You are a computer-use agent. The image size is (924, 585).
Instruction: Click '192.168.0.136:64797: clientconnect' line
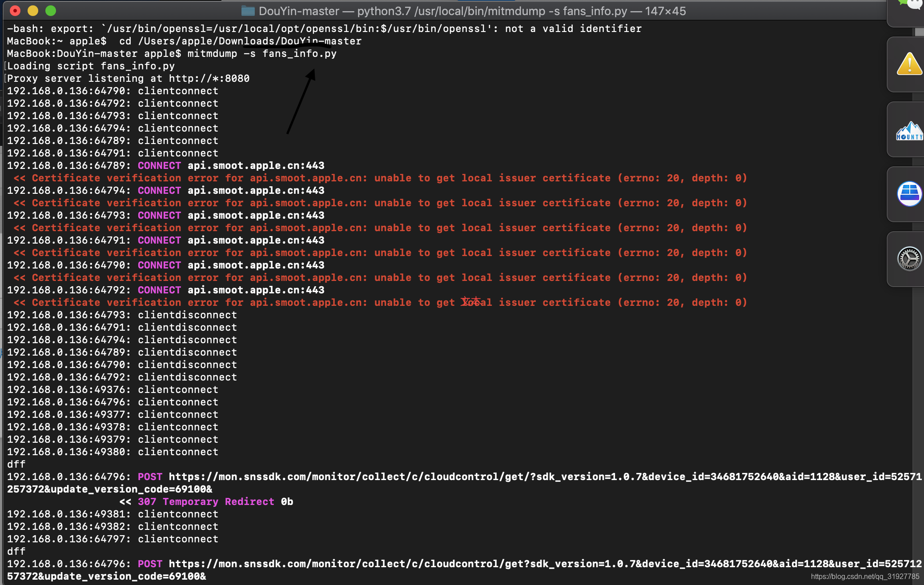(x=112, y=539)
